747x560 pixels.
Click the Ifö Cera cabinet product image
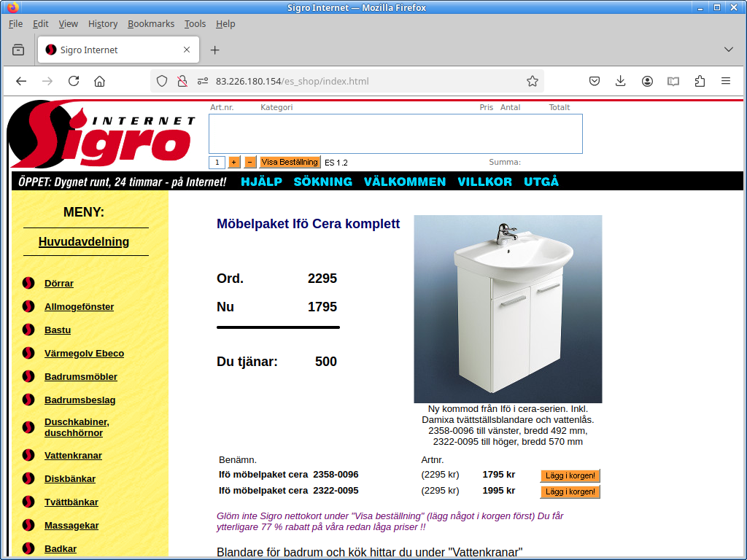point(508,309)
